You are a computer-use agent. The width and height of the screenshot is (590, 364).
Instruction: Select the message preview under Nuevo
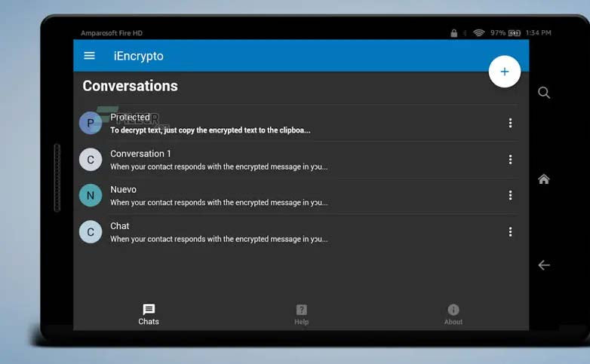pos(219,202)
